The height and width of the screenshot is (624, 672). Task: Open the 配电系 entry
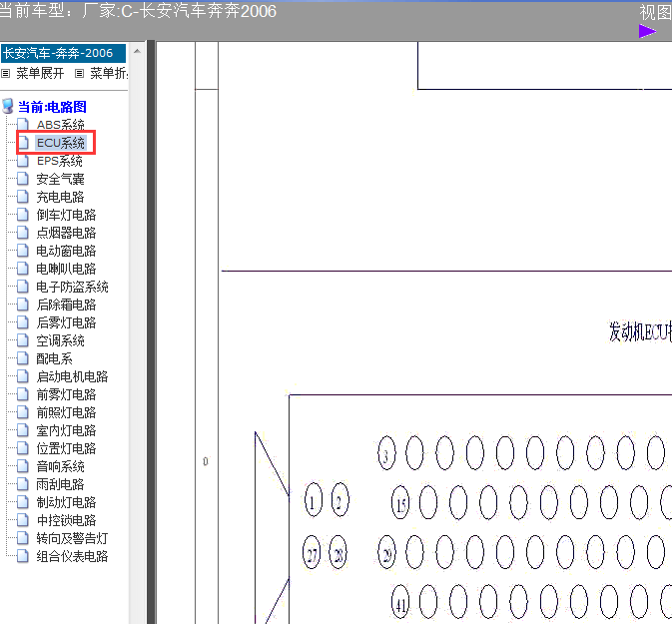[55, 358]
